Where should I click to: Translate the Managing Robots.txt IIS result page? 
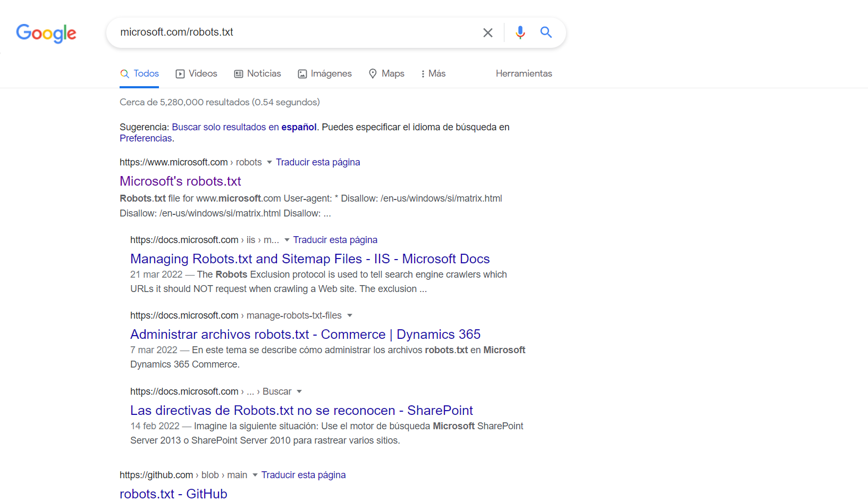(x=335, y=240)
